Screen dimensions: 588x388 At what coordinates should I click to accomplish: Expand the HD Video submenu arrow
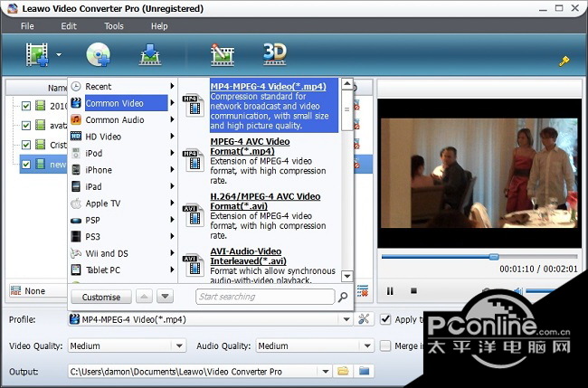(x=172, y=136)
